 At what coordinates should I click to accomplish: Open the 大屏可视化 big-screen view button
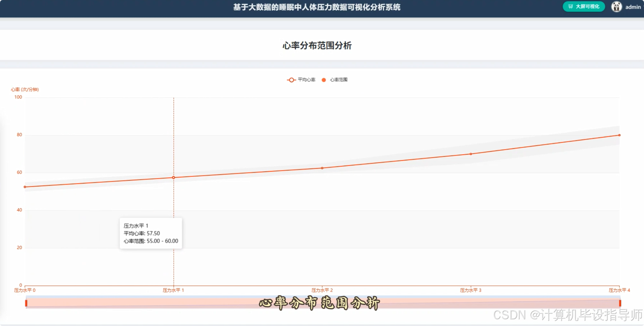(x=584, y=6)
